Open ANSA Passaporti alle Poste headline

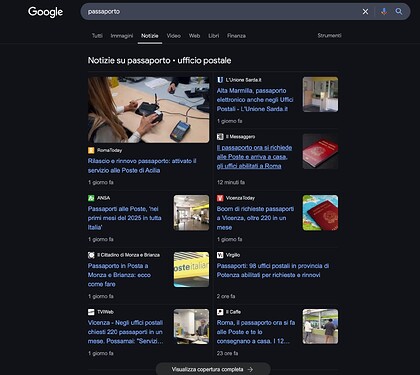click(124, 218)
